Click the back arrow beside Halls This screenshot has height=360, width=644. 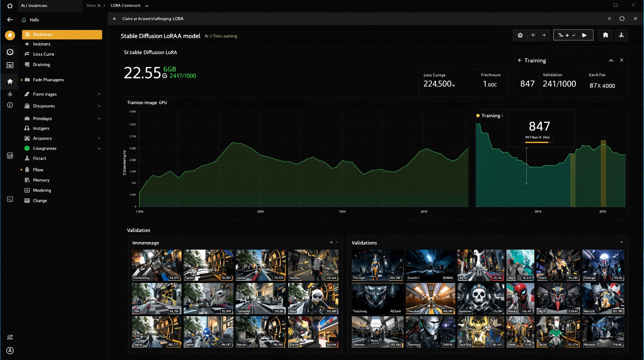coord(10,19)
